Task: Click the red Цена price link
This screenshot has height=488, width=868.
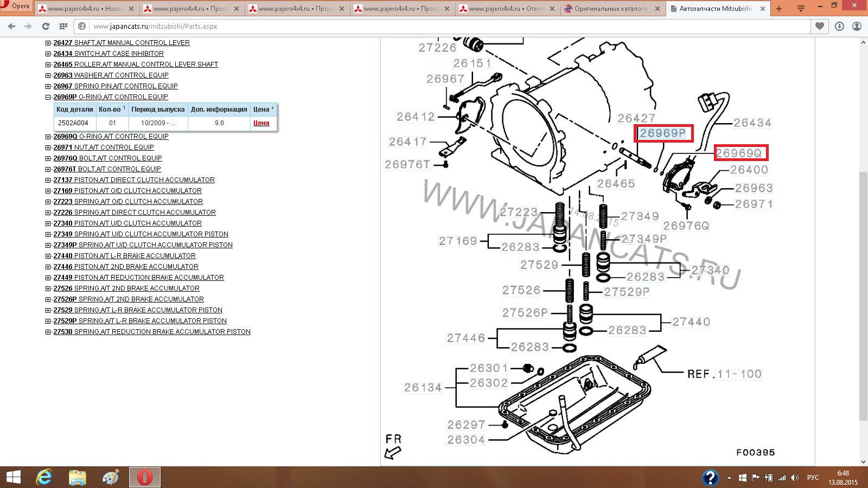Action: pyautogui.click(x=261, y=123)
